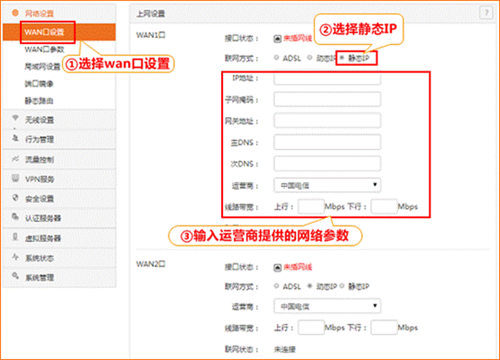Click the help question mark icon

point(486,13)
